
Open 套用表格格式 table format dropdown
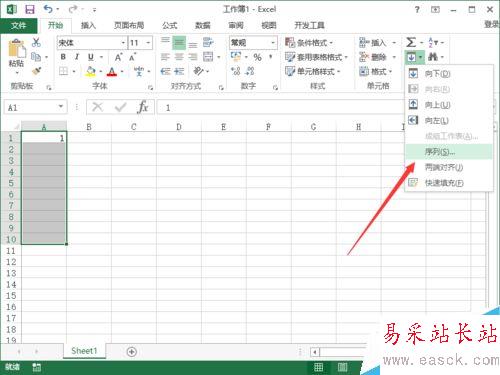[316, 57]
